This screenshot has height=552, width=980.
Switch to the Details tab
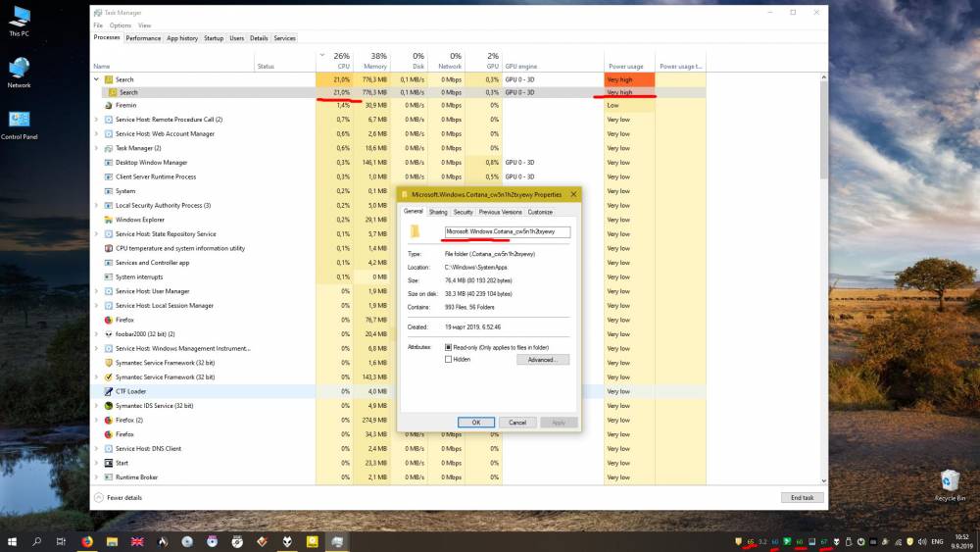(259, 38)
